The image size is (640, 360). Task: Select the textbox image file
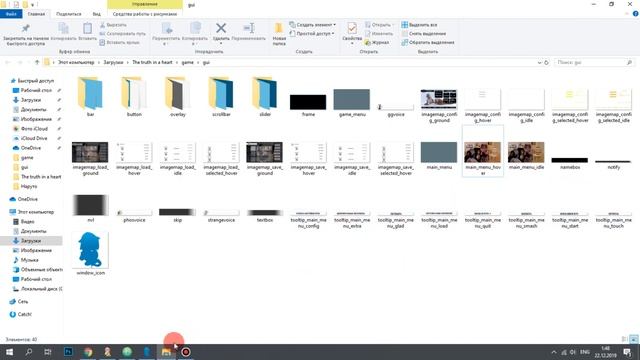pyautogui.click(x=264, y=215)
